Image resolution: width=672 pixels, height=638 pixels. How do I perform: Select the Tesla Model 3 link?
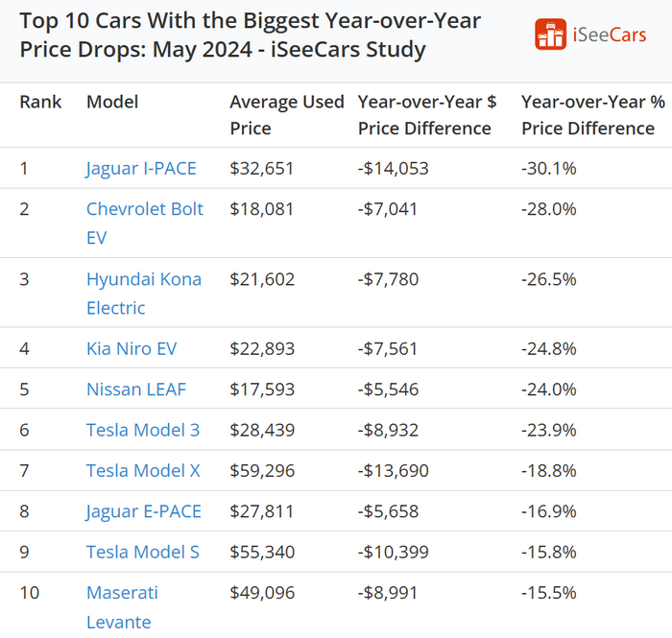143,430
